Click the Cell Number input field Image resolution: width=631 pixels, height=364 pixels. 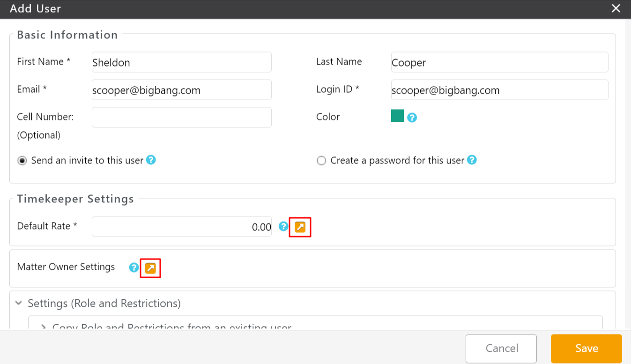pos(181,118)
